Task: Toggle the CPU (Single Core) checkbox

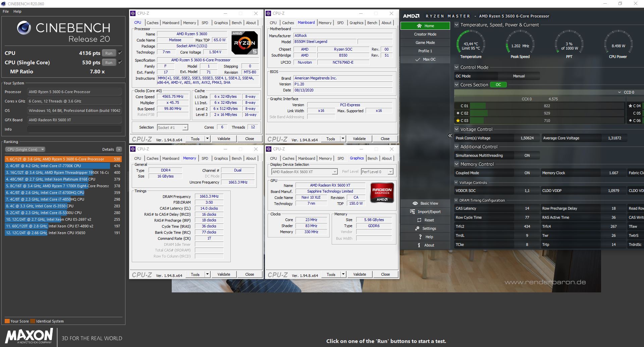Action: pyautogui.click(x=120, y=62)
